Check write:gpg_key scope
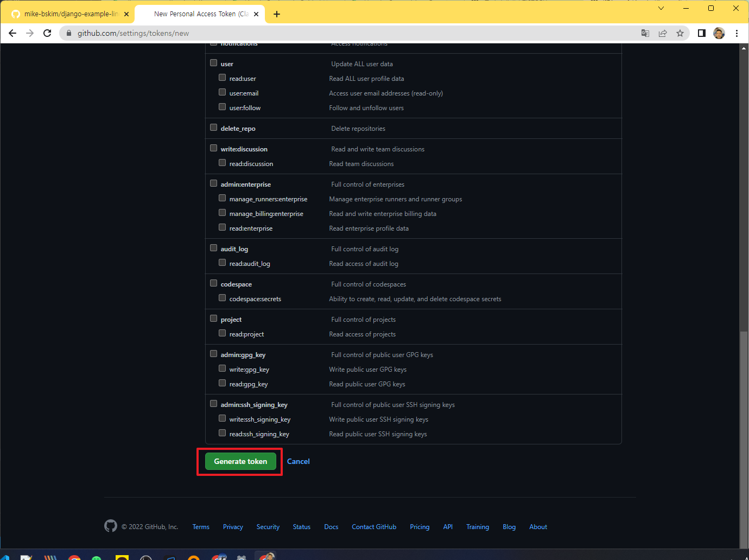The height and width of the screenshot is (560, 749). pos(223,368)
